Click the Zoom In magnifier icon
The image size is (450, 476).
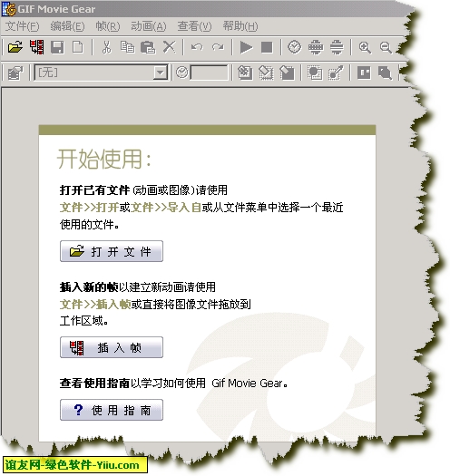click(365, 47)
